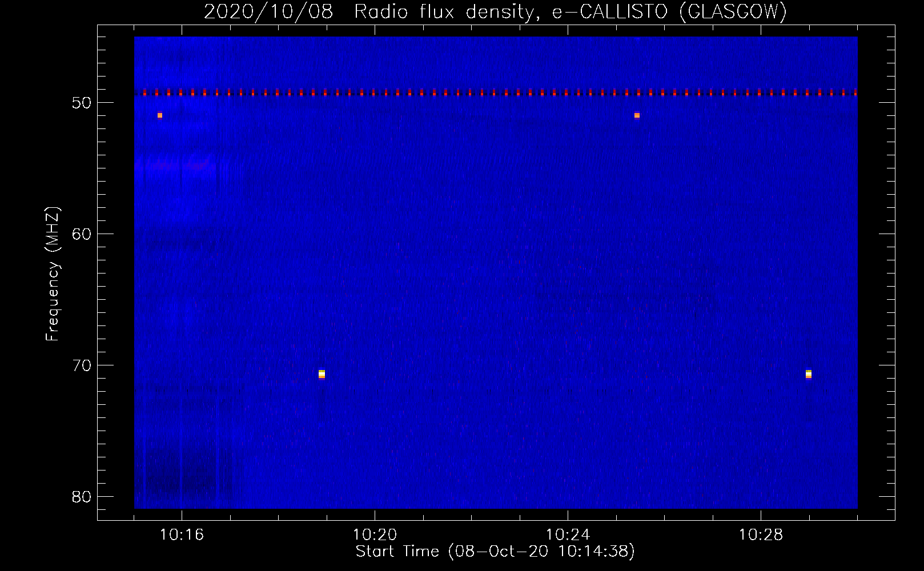Click the '50' frequency axis tick label
The height and width of the screenshot is (571, 924).
tap(82, 103)
